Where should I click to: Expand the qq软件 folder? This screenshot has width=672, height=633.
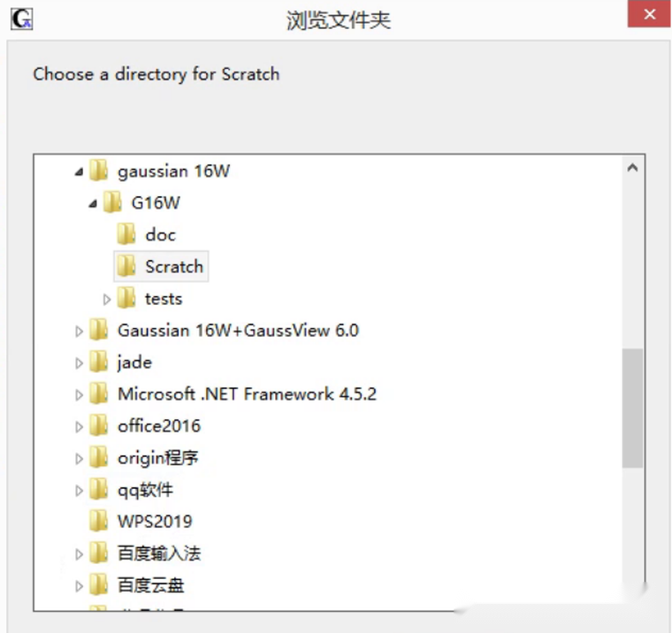[79, 491]
